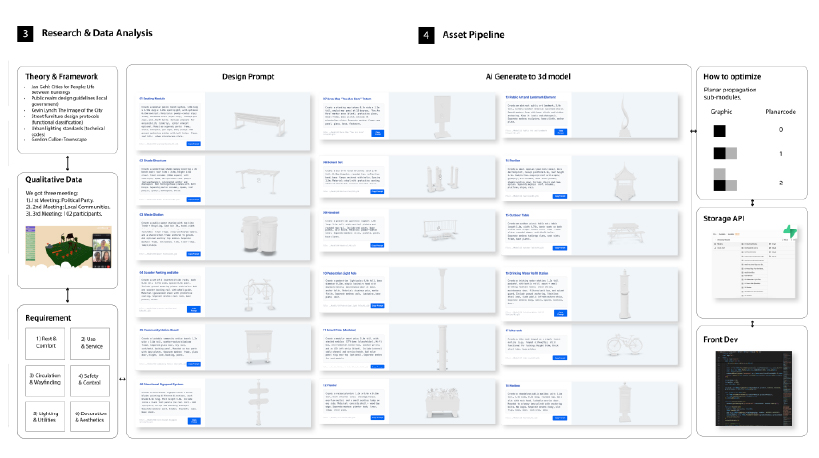Viewport: 819px width, 458px height.
Task: Click the black section badge numbered 3
Action: pos(25,33)
